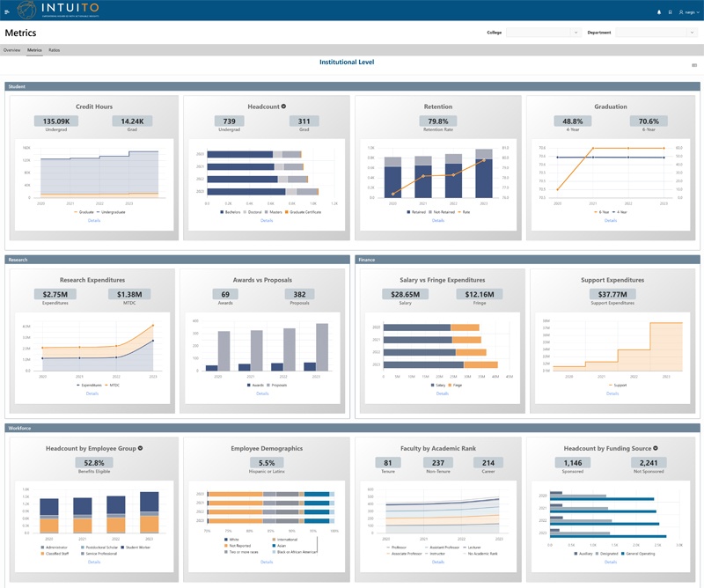704x588 pixels.
Task: Expand the nargis user menu
Action: [692, 12]
